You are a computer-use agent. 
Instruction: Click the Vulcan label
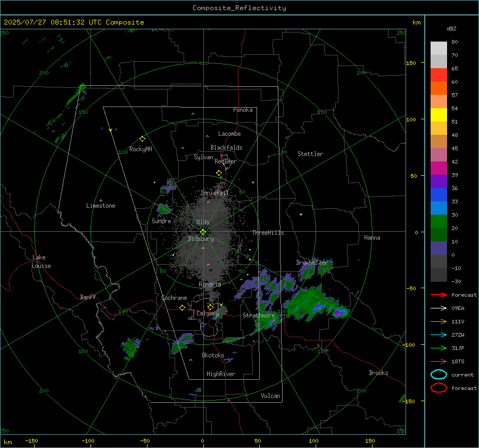pyautogui.click(x=270, y=396)
